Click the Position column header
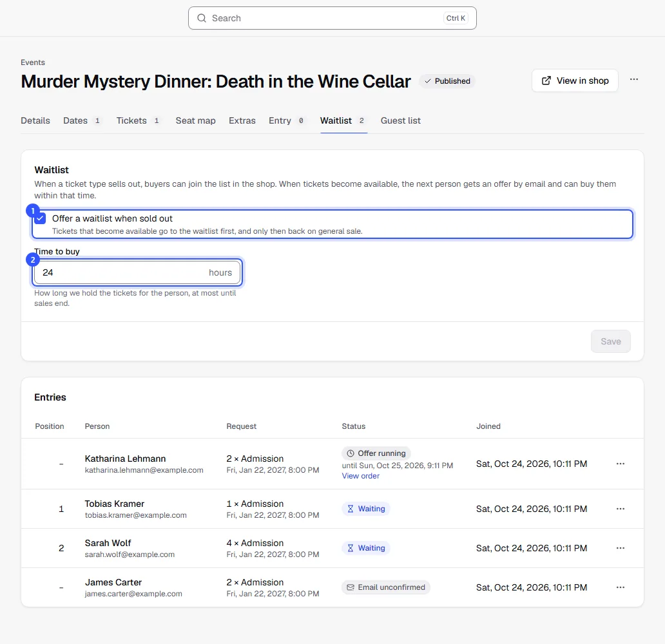The width and height of the screenshot is (665, 644). (x=49, y=426)
